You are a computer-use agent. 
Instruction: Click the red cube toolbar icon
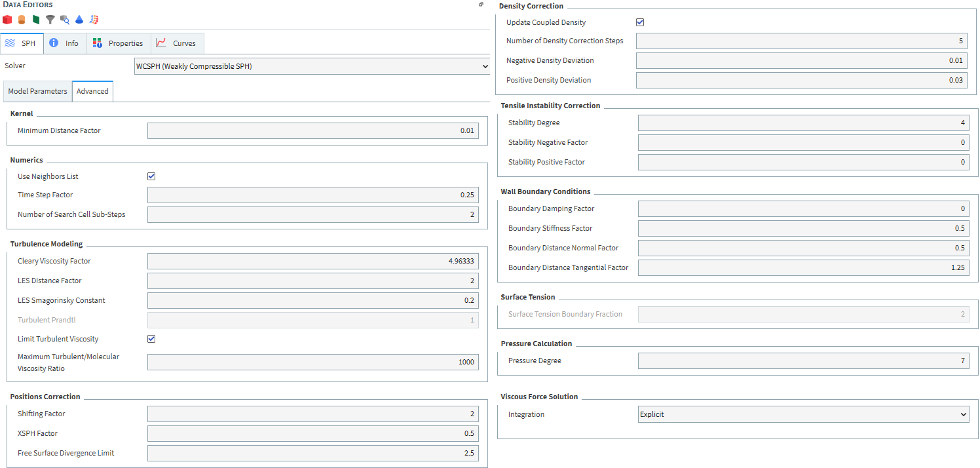point(7,20)
